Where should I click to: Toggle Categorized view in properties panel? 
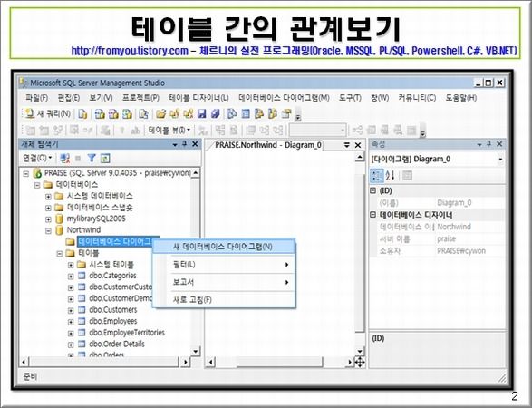tap(376, 176)
